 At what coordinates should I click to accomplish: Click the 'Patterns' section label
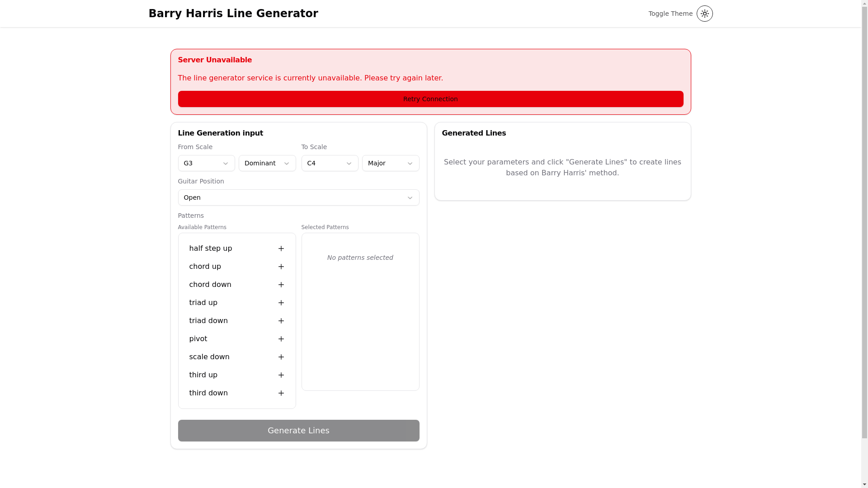coord(191,216)
